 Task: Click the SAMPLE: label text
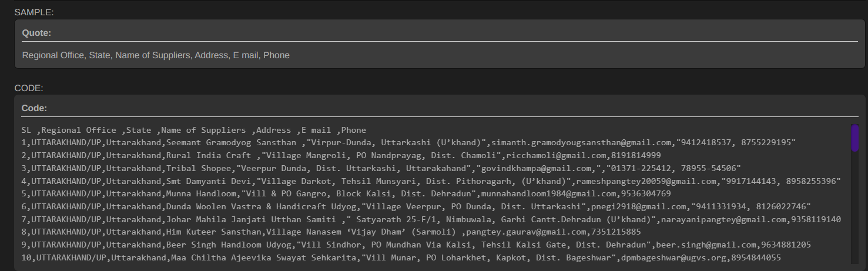(34, 12)
